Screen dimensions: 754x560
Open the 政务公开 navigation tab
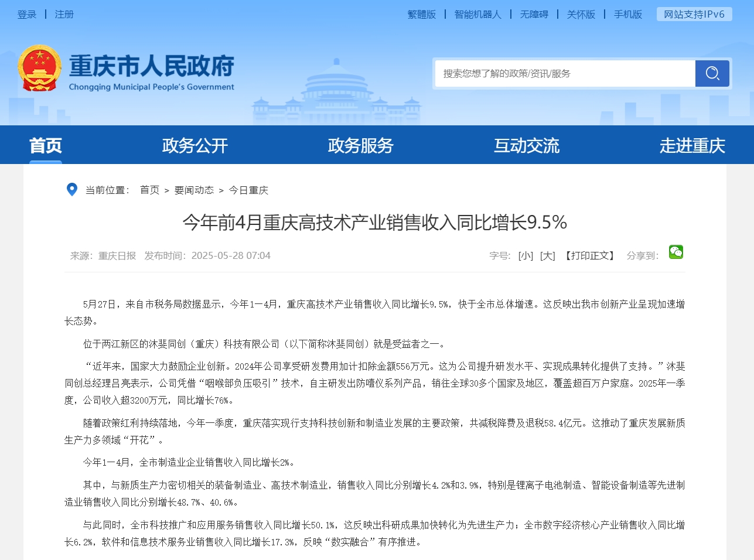[x=195, y=145]
